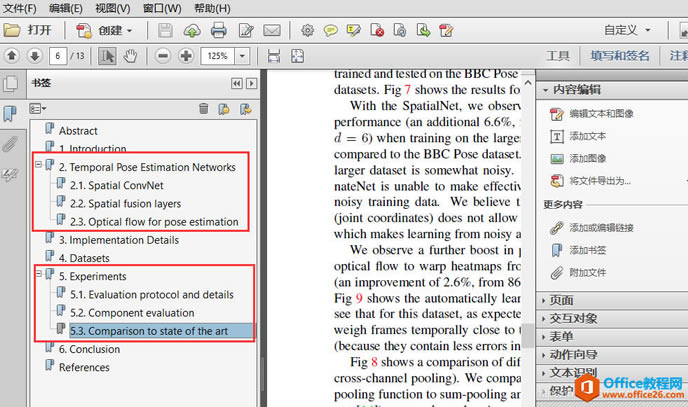Click the email envelope icon

tap(272, 30)
